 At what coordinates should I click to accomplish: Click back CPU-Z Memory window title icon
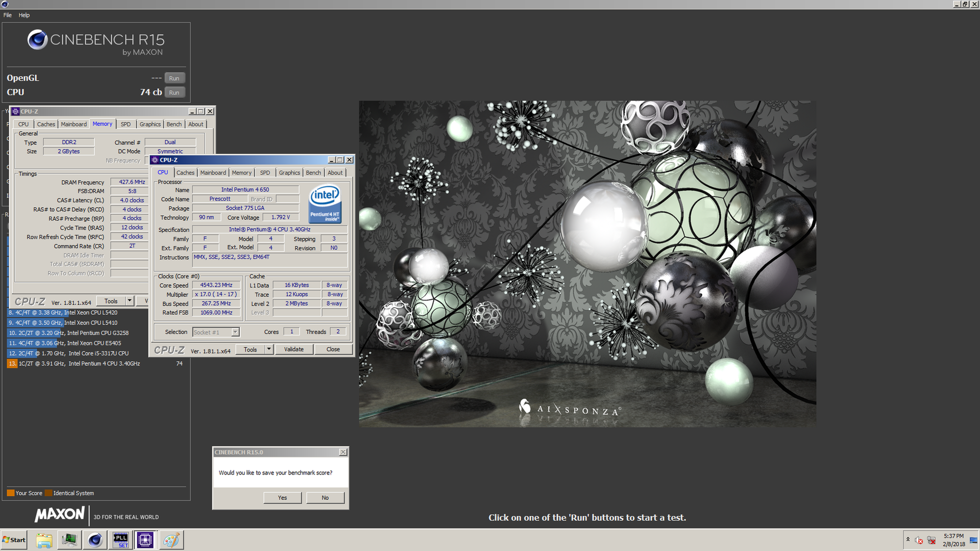pos(16,111)
